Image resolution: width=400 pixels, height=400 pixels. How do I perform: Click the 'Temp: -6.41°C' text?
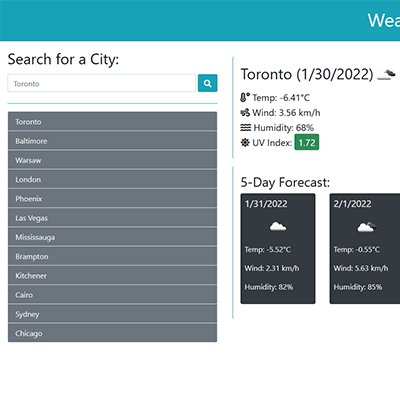(x=281, y=98)
